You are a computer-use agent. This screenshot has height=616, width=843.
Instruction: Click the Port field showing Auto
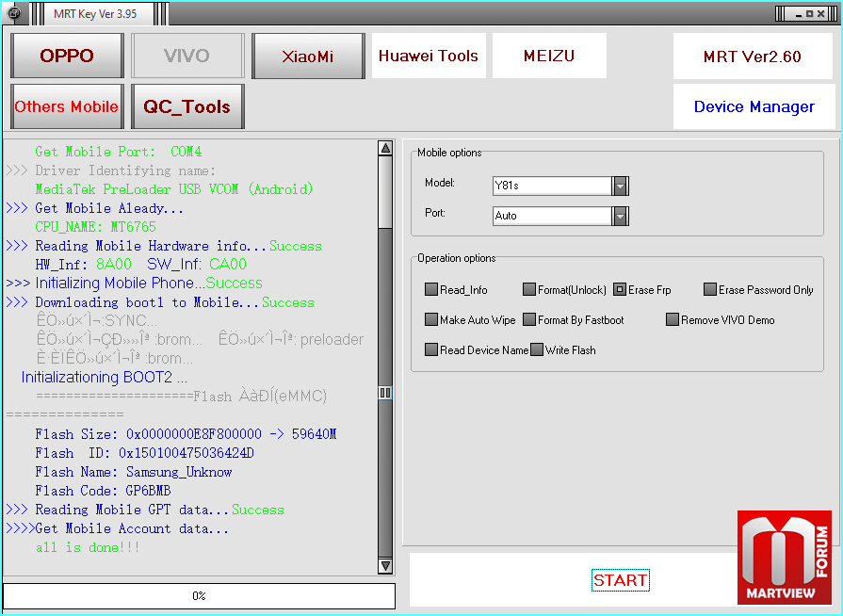pyautogui.click(x=552, y=216)
